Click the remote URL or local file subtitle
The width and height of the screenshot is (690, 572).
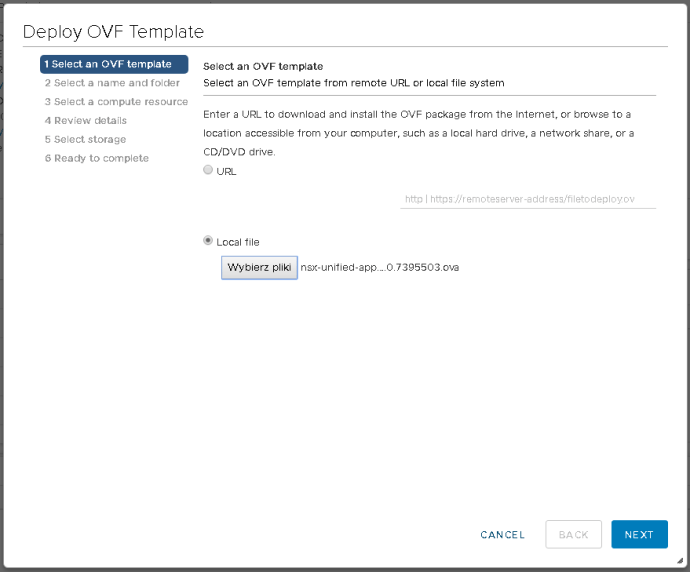pyautogui.click(x=353, y=82)
